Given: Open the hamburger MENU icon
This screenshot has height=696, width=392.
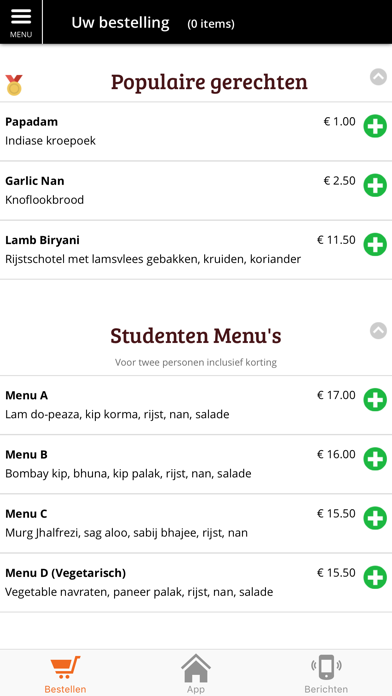Looking at the screenshot, I should (21, 22).
